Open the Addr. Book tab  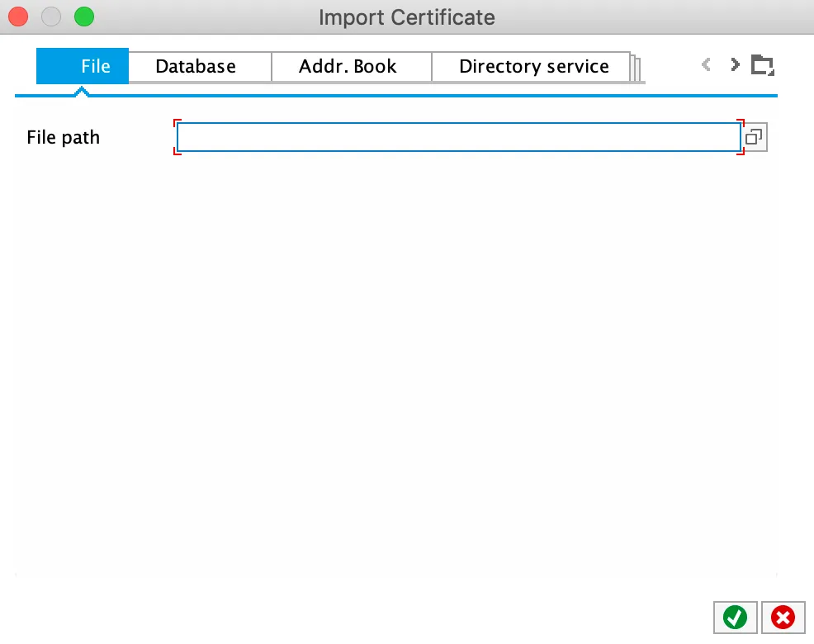(348, 67)
